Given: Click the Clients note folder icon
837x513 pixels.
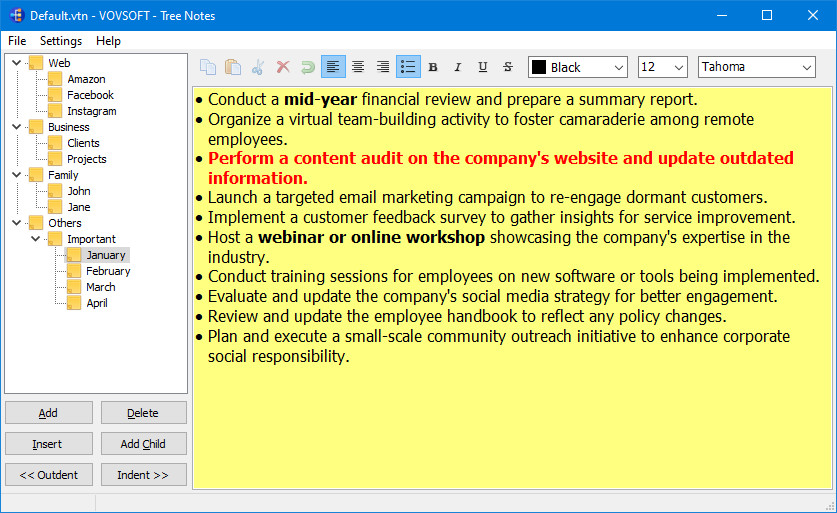Looking at the screenshot, I should (x=55, y=143).
